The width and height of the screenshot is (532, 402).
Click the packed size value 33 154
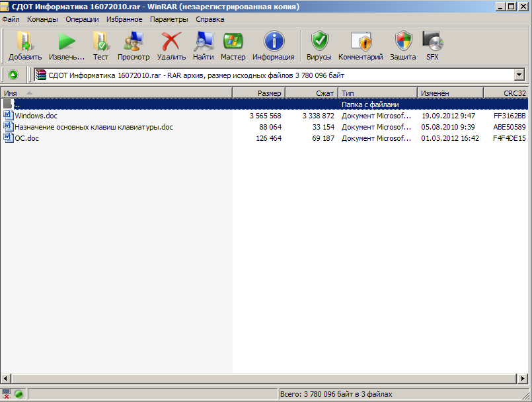point(323,127)
